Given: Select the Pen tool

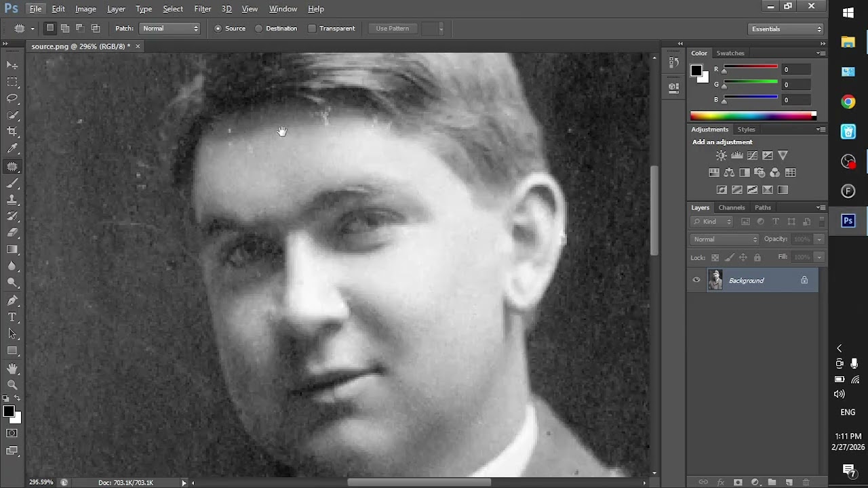Looking at the screenshot, I should pyautogui.click(x=12, y=300).
